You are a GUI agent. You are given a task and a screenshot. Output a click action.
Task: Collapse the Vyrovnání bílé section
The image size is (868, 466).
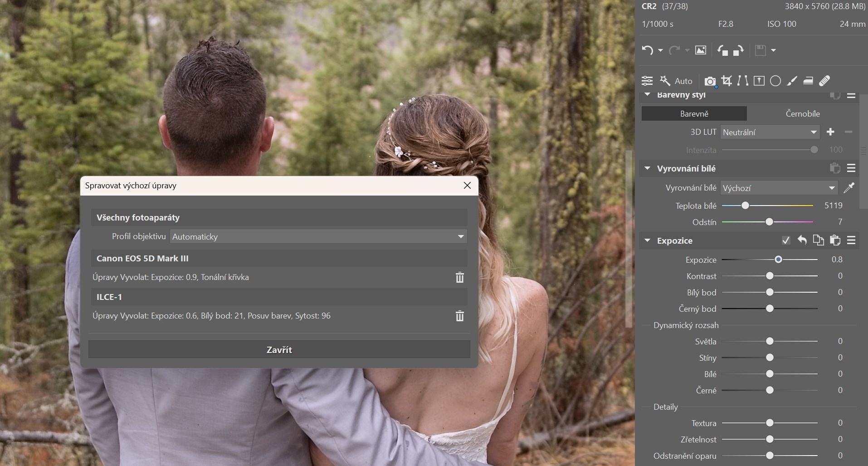tap(648, 168)
